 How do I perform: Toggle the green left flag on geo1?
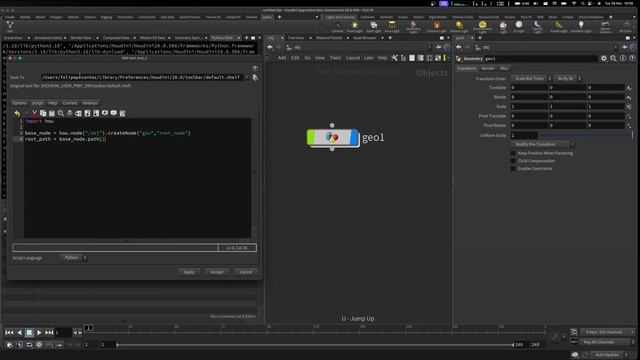click(311, 137)
